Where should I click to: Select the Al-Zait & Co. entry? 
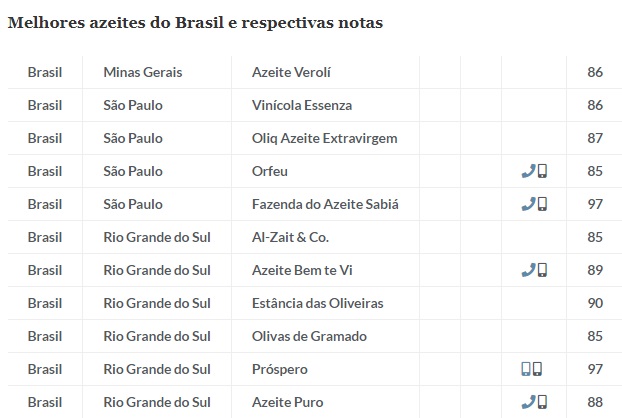point(290,237)
